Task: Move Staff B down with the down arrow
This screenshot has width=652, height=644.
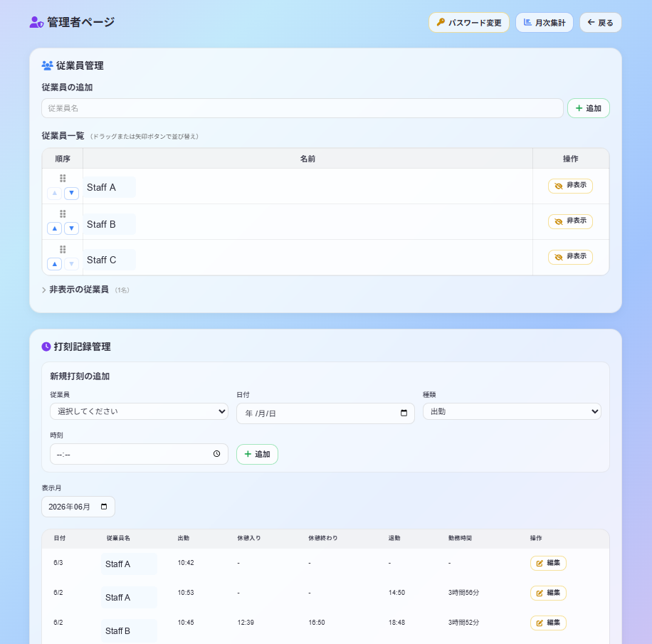Action: coord(71,228)
